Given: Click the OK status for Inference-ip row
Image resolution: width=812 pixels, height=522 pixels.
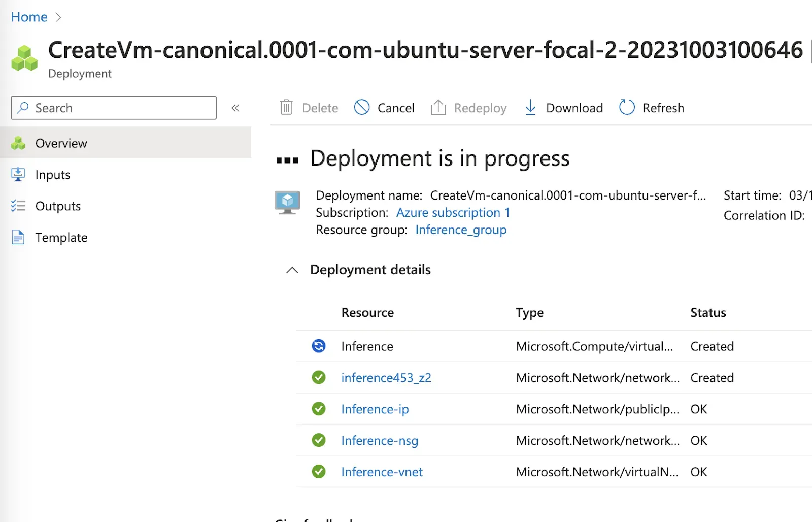Looking at the screenshot, I should [699, 409].
